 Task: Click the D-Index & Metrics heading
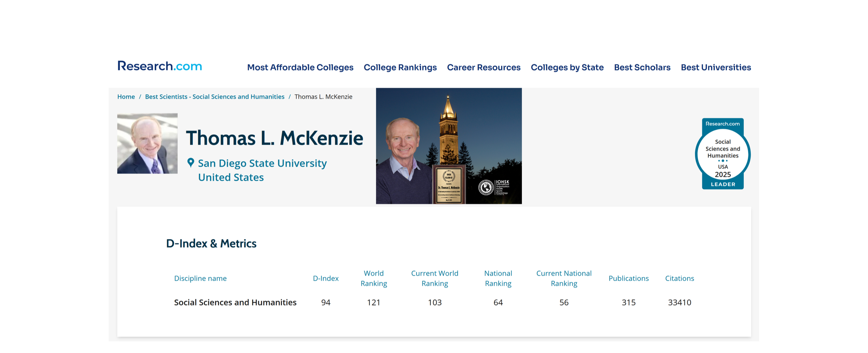[211, 243]
